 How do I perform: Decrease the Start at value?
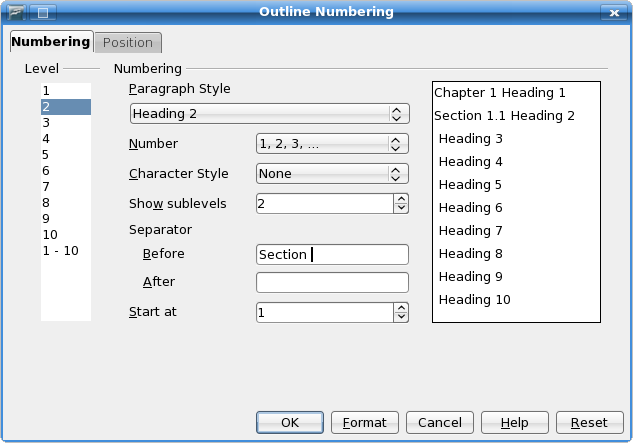(x=401, y=318)
